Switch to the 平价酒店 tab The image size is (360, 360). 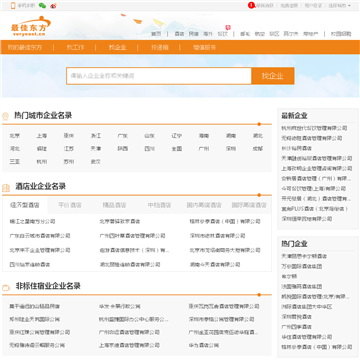(x=70, y=205)
